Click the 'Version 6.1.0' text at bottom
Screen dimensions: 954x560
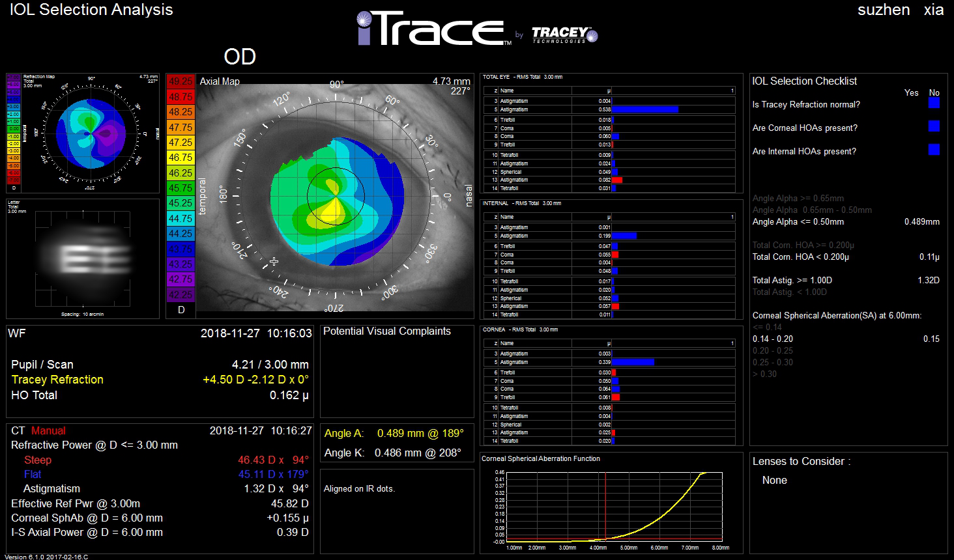pos(46,557)
